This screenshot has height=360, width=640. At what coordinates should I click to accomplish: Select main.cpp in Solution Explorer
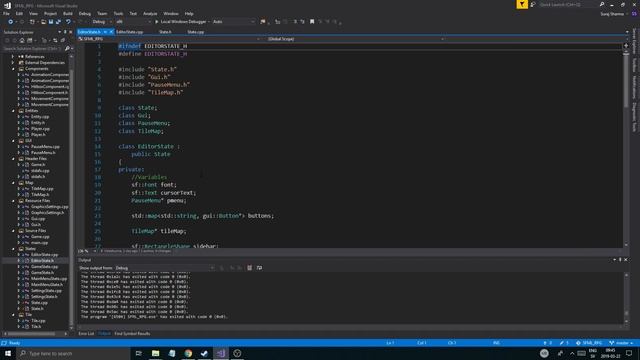point(40,242)
